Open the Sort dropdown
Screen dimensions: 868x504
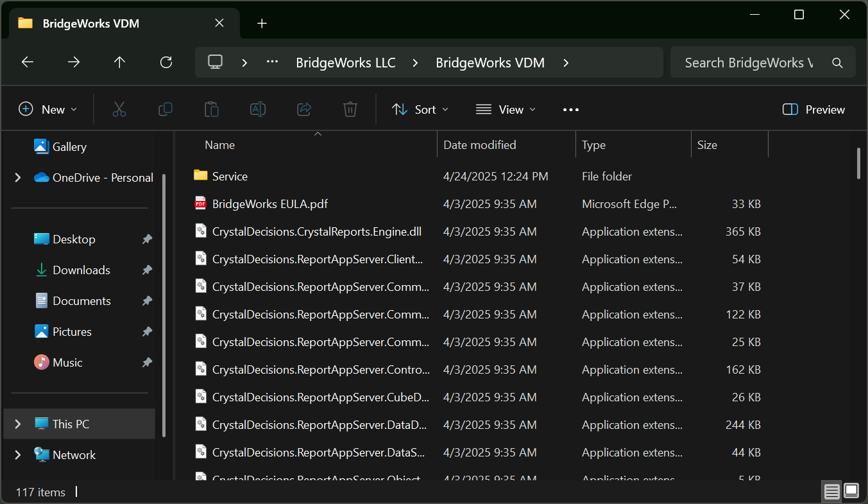pos(420,110)
